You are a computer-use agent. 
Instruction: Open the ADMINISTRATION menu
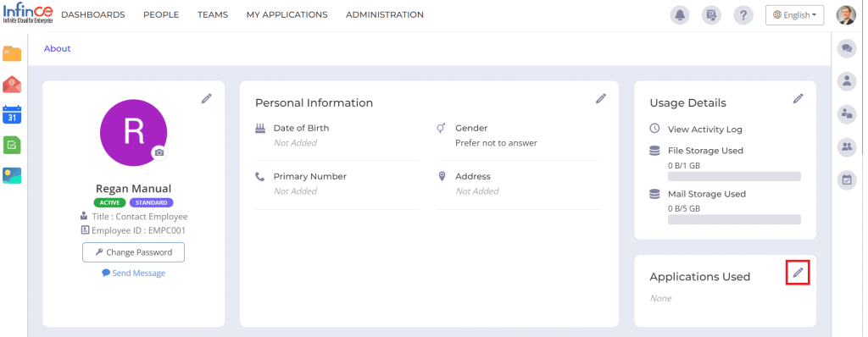(385, 15)
